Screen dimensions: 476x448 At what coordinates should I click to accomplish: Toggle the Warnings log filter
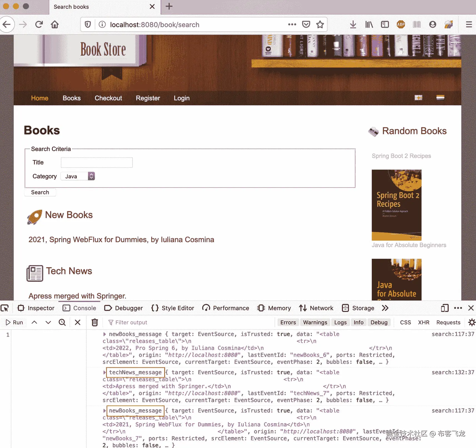[315, 322]
